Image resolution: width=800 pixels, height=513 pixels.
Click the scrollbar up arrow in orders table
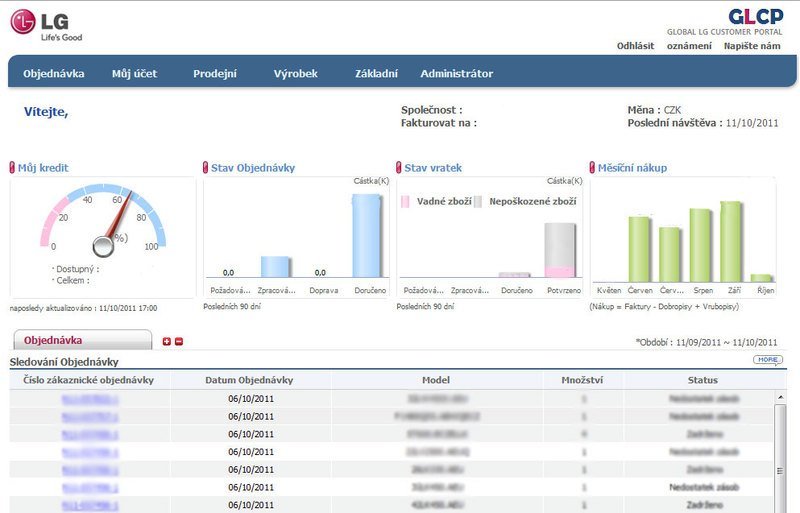click(x=781, y=397)
